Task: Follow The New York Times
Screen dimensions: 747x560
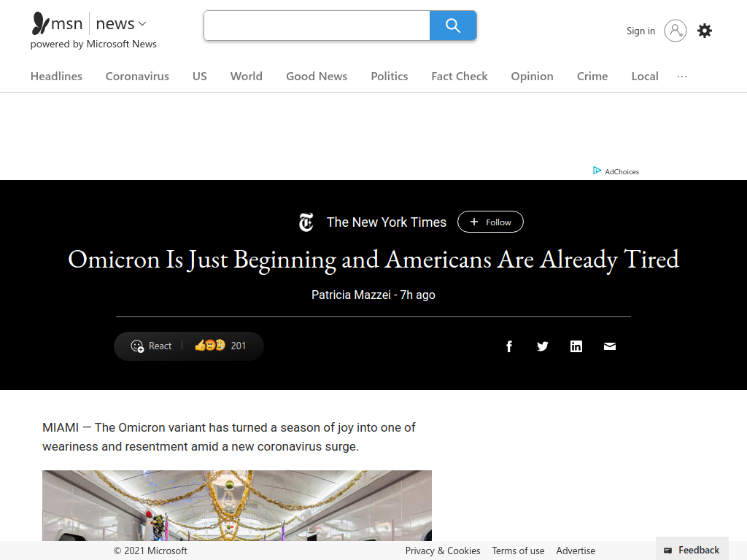Action: pos(490,222)
